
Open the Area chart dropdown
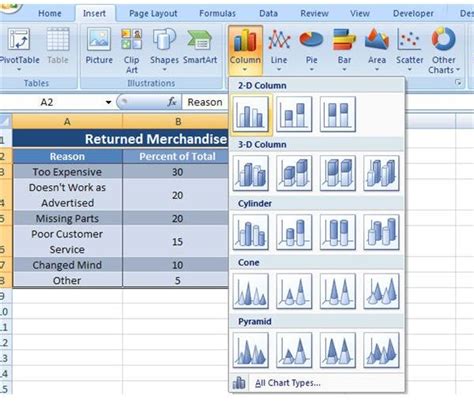tap(377, 50)
